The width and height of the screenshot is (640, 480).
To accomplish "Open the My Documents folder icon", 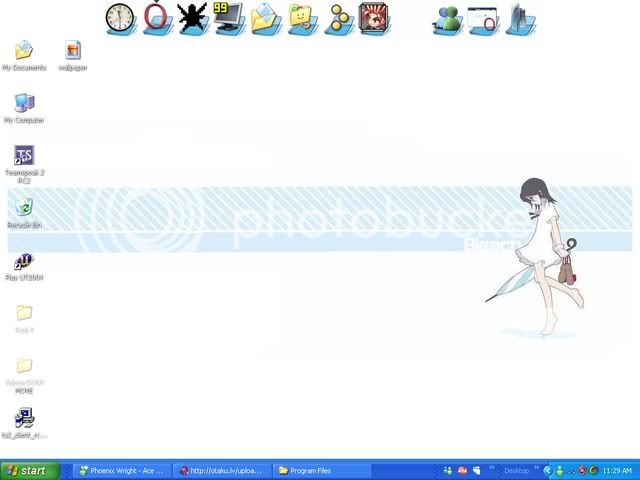I will [x=24, y=50].
